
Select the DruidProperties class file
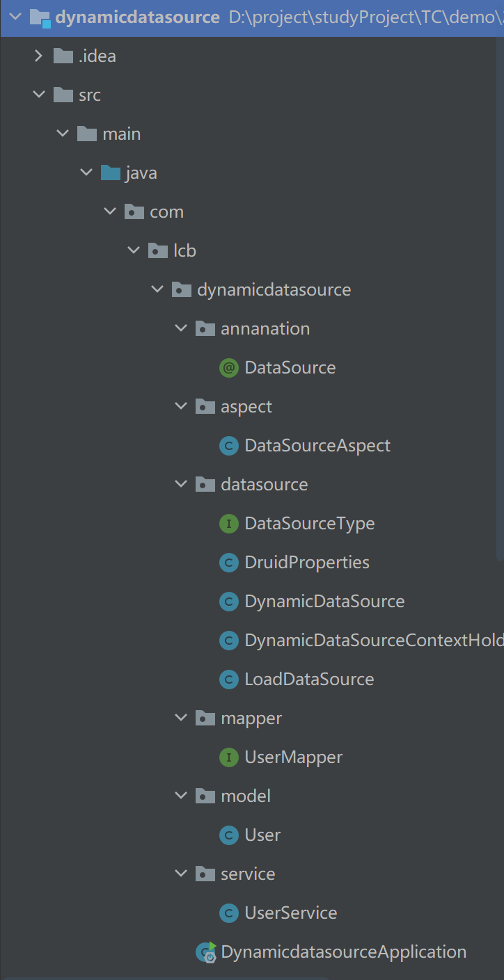(306, 563)
